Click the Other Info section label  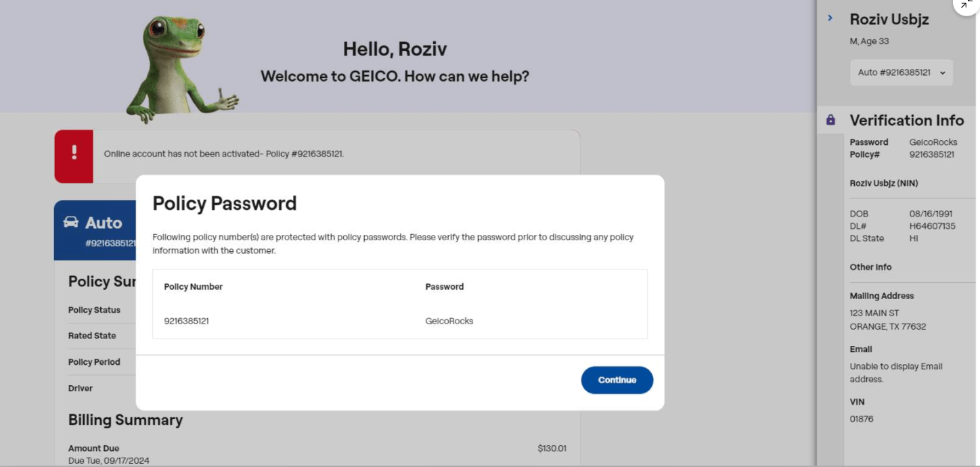(870, 267)
